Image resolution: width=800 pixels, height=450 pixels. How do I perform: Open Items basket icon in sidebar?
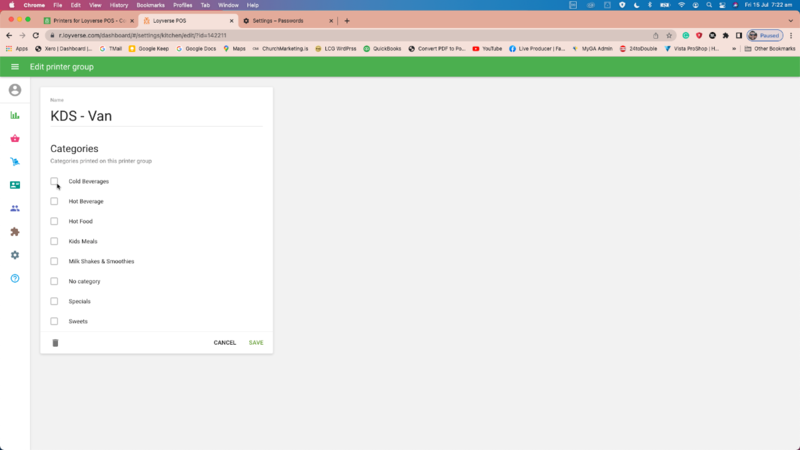[15, 139]
